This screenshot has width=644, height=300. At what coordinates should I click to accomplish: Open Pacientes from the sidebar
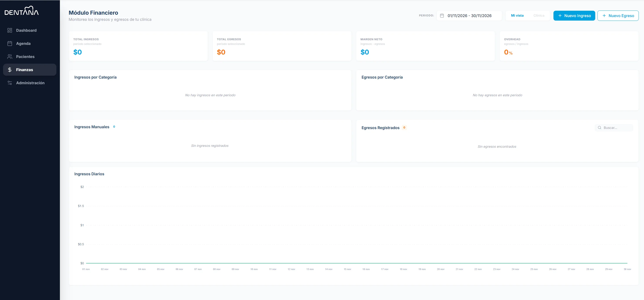coord(30,56)
